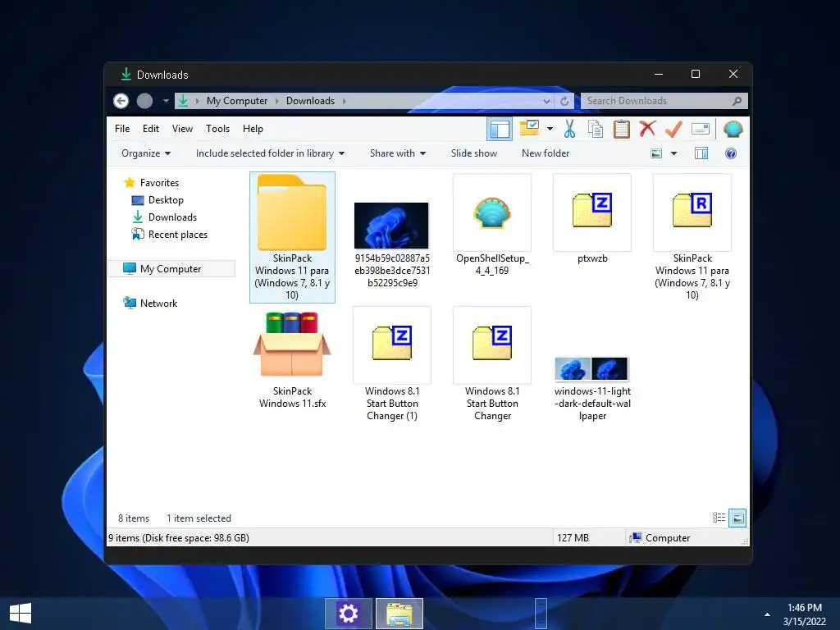Click the Classic Shell navigation pane toolbar icon
This screenshot has height=630, width=840.
click(500, 129)
